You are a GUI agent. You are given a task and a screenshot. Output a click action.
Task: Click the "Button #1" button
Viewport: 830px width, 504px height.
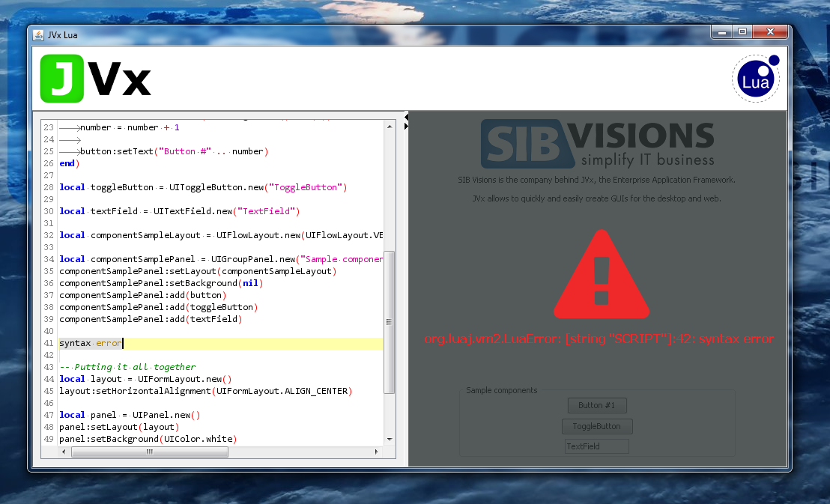click(x=597, y=406)
